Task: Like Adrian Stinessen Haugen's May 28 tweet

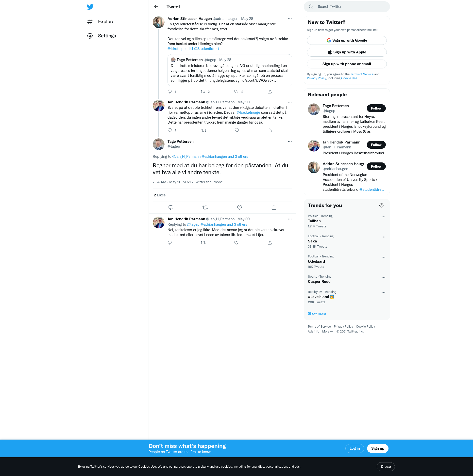Action: tap(236, 92)
